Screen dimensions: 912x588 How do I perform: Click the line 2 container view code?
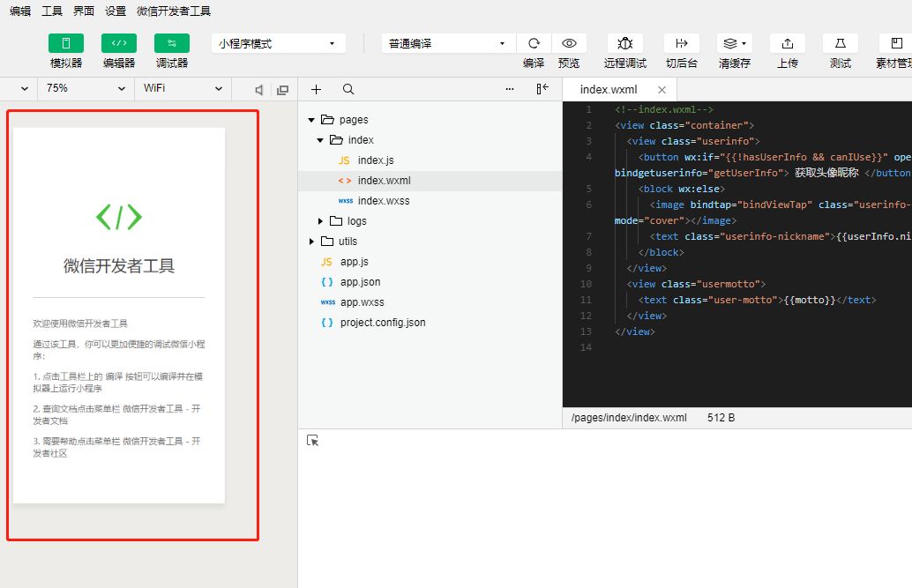[684, 126]
